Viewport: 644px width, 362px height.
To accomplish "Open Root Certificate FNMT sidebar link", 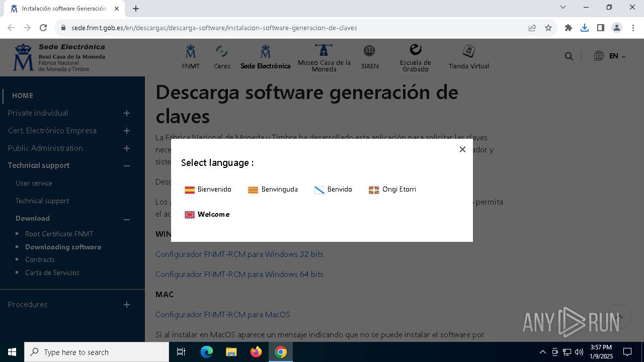I will click(59, 234).
